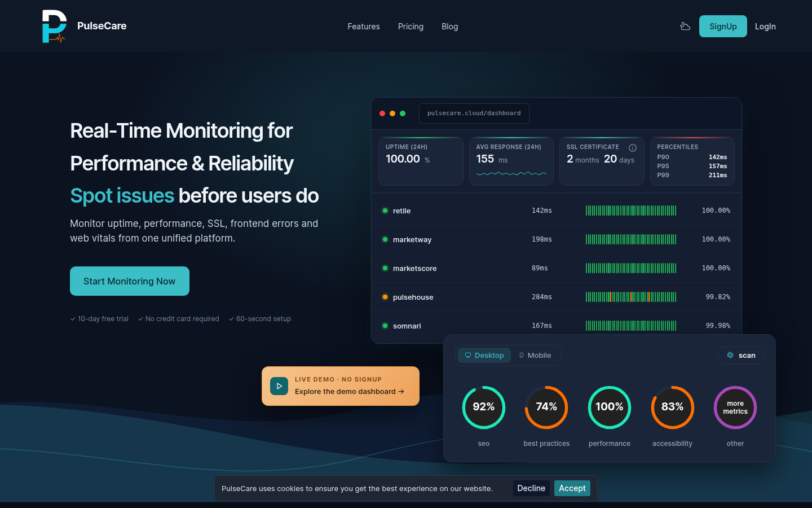Click the scan button
812x508 pixels.
(741, 355)
